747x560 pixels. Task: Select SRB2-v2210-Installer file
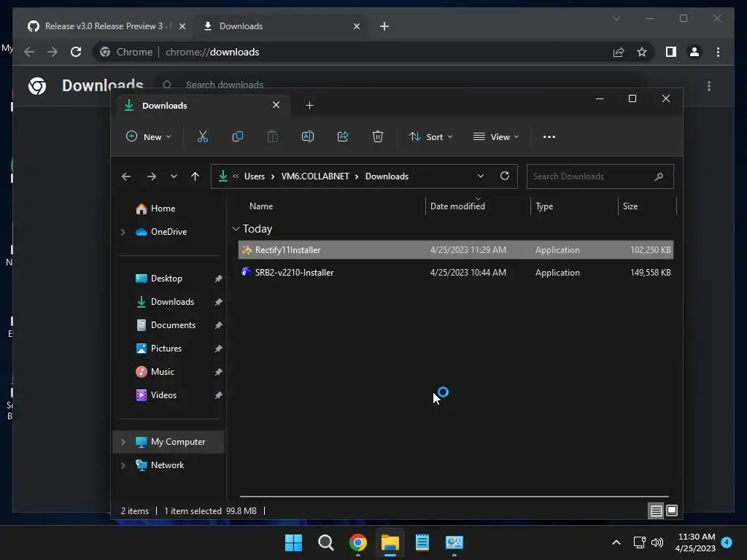click(x=455, y=273)
